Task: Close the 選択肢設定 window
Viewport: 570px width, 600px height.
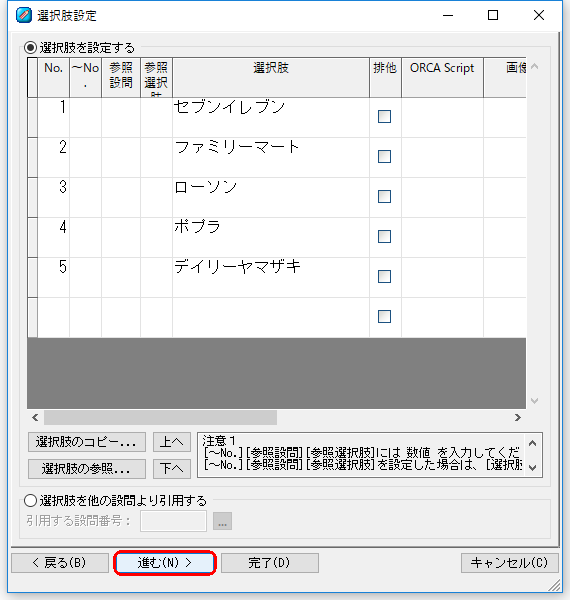Action: point(539,15)
